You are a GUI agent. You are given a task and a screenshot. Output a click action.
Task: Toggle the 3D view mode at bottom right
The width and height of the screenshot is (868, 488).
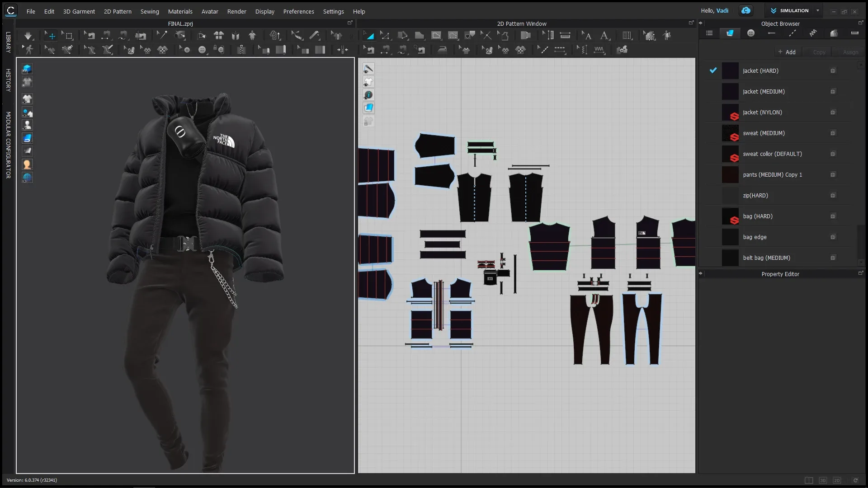click(823, 480)
